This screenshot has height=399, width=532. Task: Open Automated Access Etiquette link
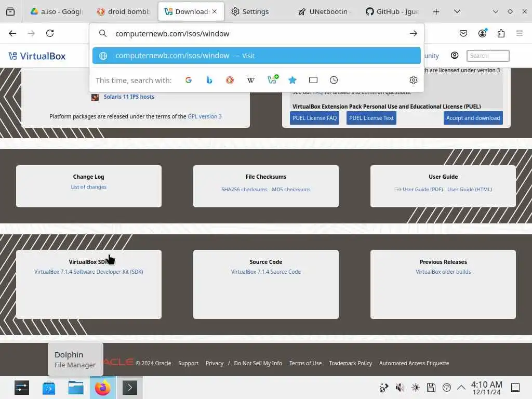point(414,363)
